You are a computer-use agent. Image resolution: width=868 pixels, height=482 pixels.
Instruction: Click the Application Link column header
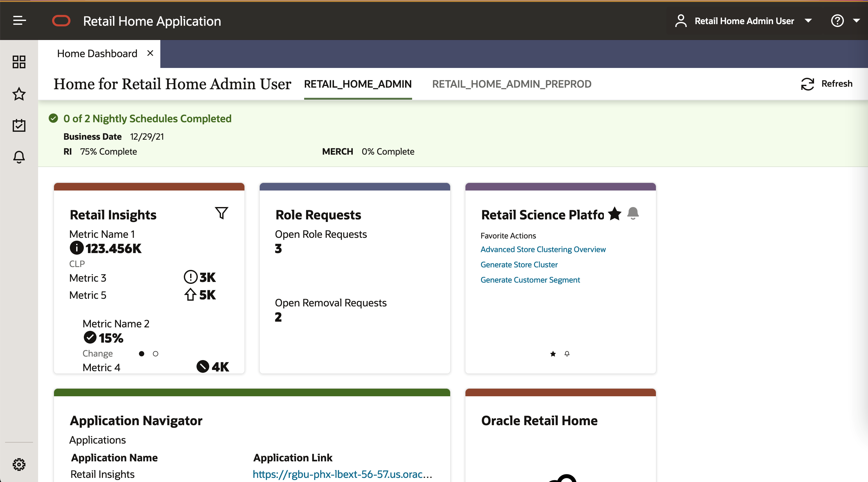tap(292, 458)
